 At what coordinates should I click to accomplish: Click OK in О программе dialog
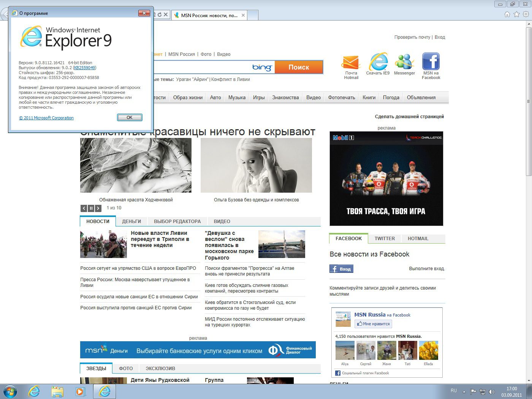130,117
